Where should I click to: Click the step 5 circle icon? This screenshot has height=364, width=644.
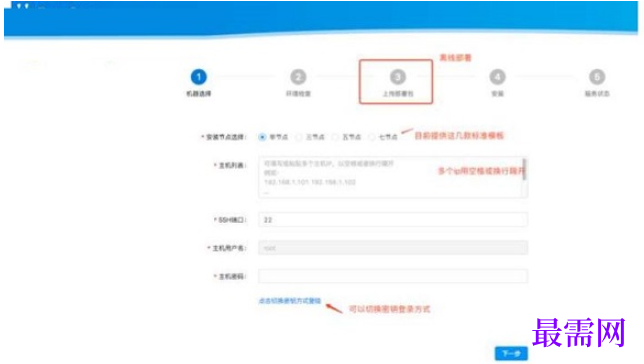point(597,77)
